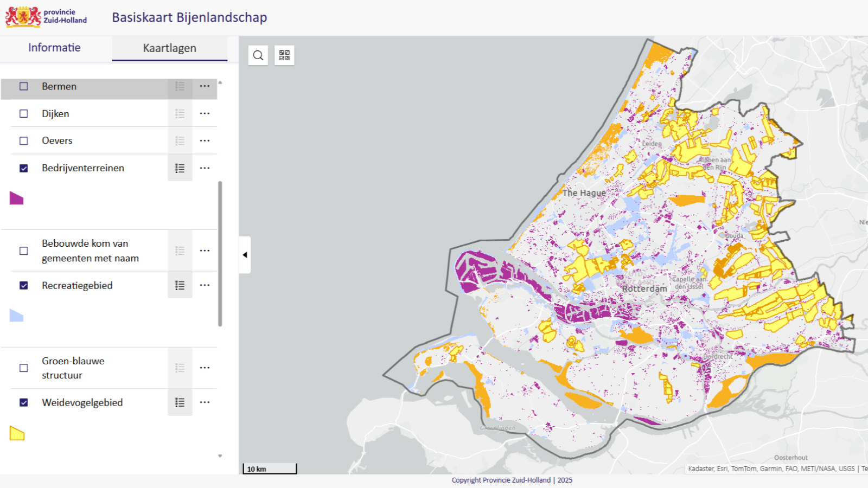The height and width of the screenshot is (488, 868).
Task: Uncheck the Bedrijventerreinen layer
Action: coord(24,168)
